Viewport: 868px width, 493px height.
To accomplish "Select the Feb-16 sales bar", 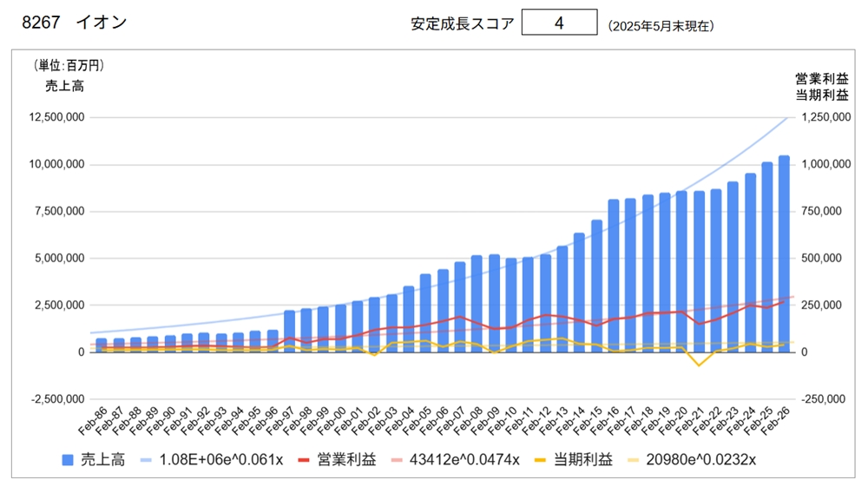I will pyautogui.click(x=614, y=276).
